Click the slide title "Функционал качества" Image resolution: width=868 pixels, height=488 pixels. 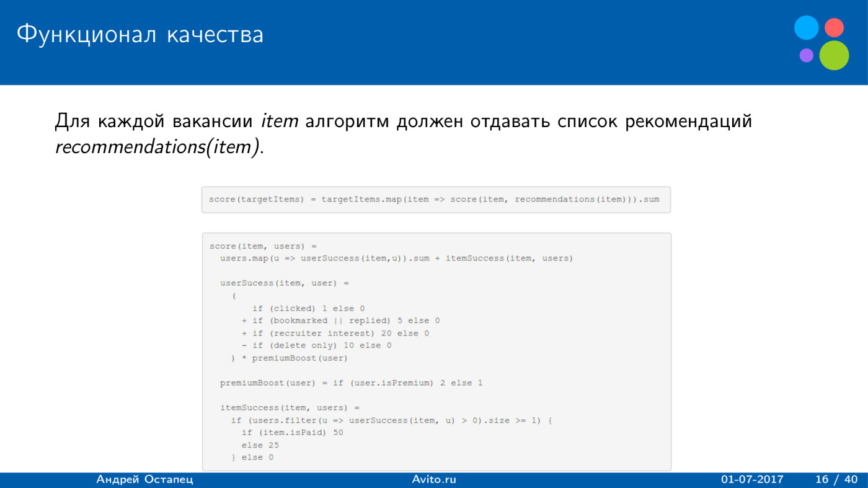(140, 35)
